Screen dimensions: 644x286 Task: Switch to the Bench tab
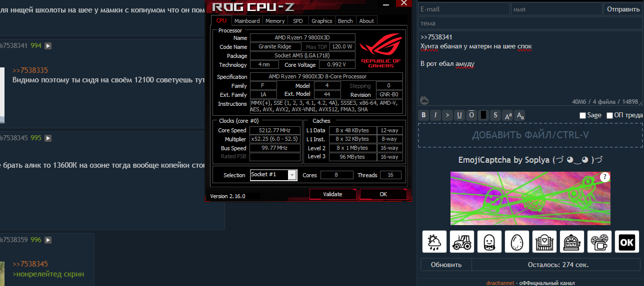[x=345, y=21]
